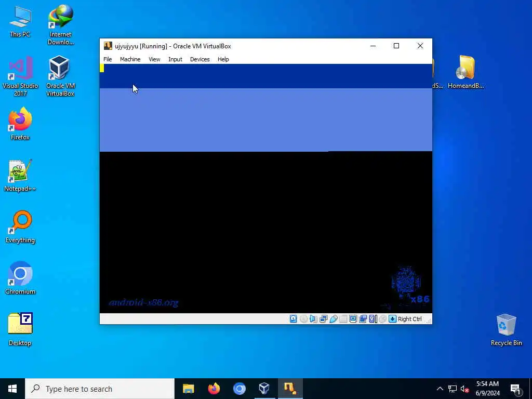Select the Notepad++ desktop shortcut
532x399 pixels.
(x=20, y=176)
